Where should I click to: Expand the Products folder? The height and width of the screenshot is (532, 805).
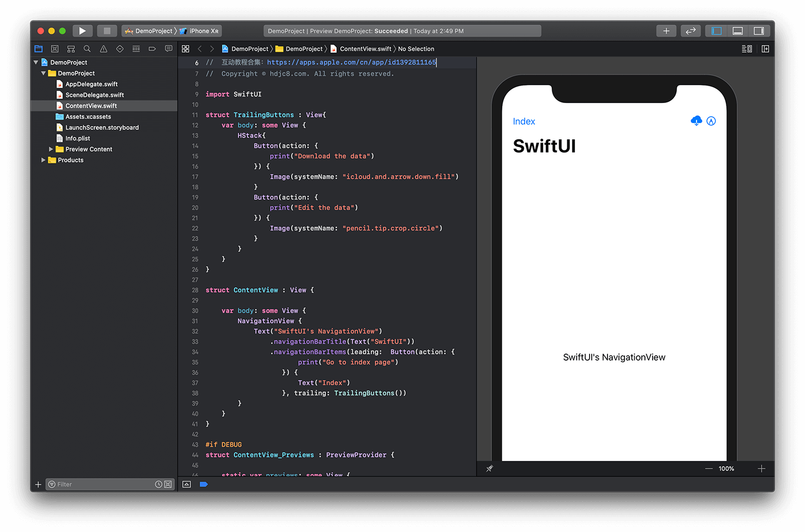coord(43,160)
